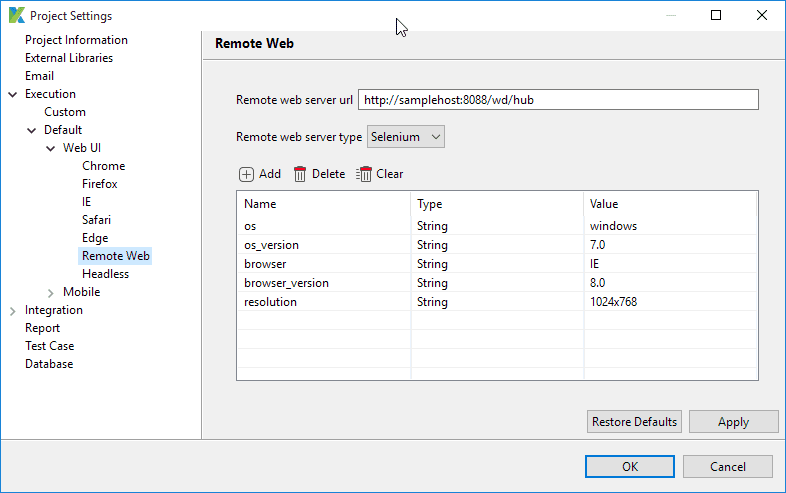This screenshot has width=786, height=493.
Task: Confirm the dialog with OK
Action: [629, 466]
